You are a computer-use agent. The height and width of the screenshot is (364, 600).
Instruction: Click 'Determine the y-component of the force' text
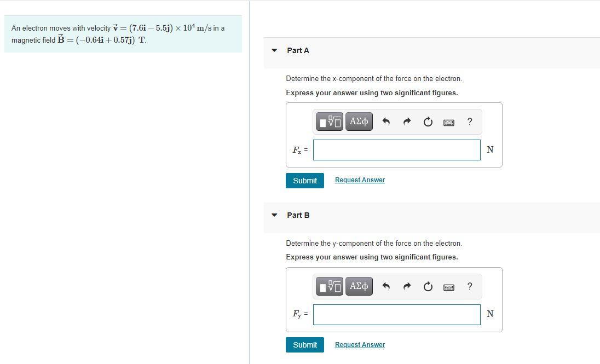coord(374,244)
